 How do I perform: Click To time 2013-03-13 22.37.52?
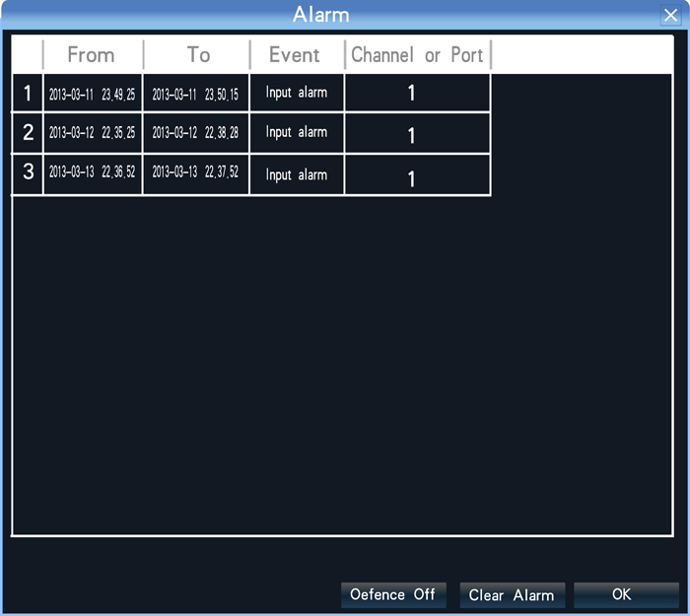coord(196,173)
